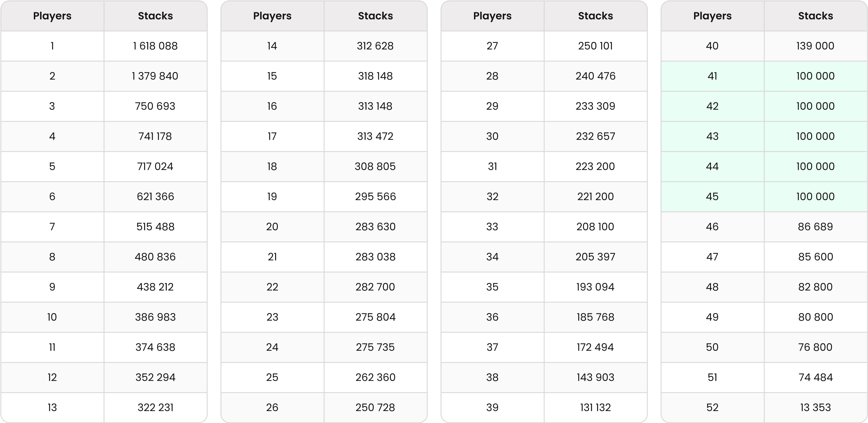
Task: Click the stack value 1 618 088
Action: pyautogui.click(x=155, y=46)
